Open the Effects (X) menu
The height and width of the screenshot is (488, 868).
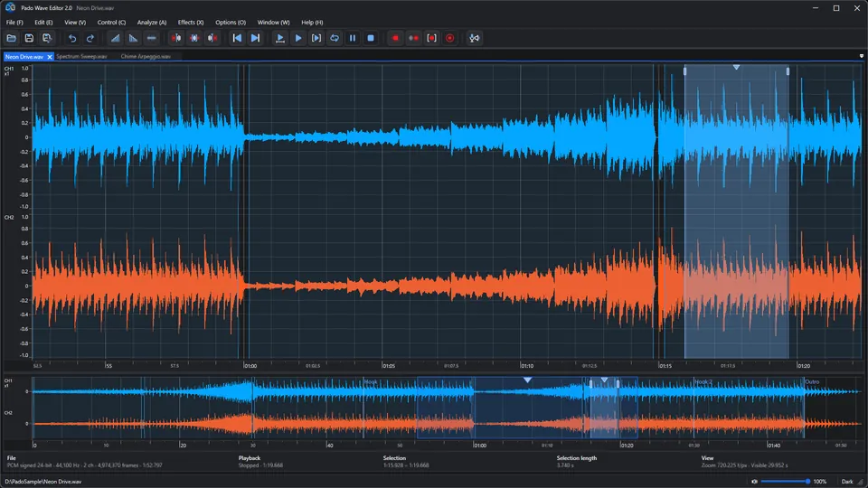[191, 23]
